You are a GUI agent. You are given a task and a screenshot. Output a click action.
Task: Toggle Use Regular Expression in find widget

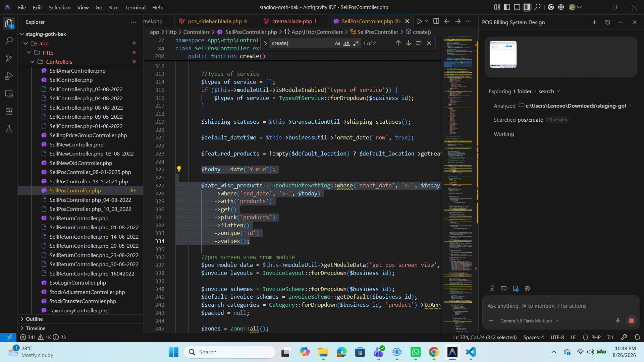356,43
